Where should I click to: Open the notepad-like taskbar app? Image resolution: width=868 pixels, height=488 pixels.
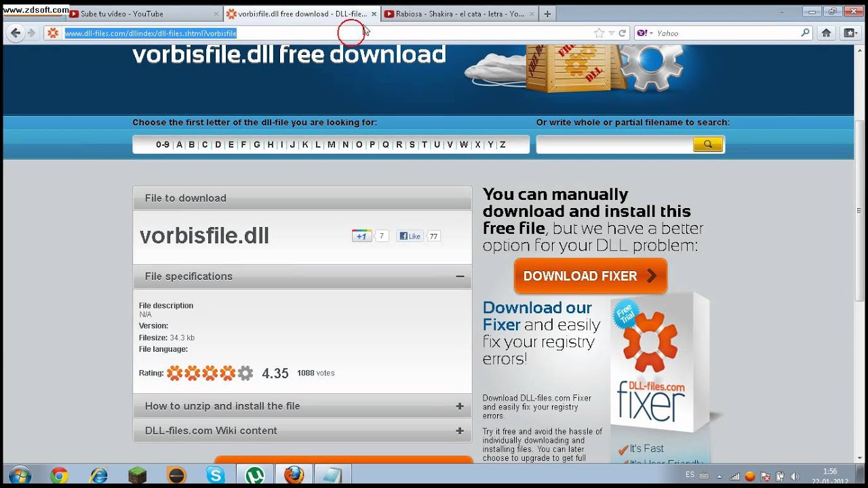coord(333,476)
